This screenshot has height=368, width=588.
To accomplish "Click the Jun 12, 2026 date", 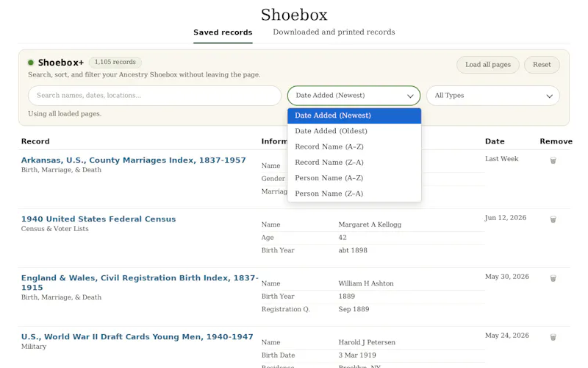I will pos(506,218).
